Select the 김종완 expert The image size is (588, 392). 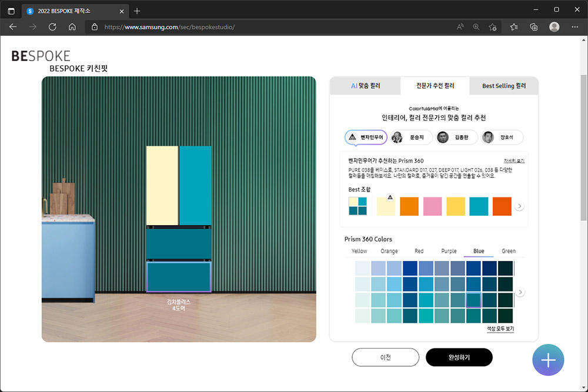point(457,138)
